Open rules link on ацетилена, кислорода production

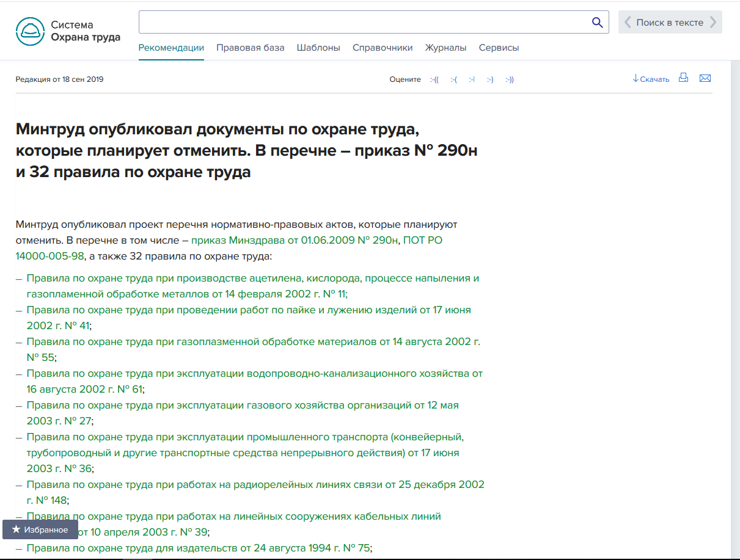tap(253, 286)
